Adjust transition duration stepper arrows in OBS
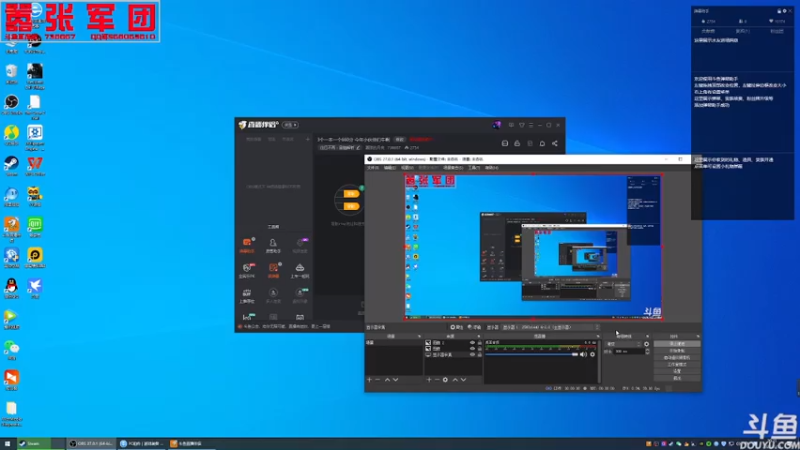The image size is (800, 450). point(647,352)
